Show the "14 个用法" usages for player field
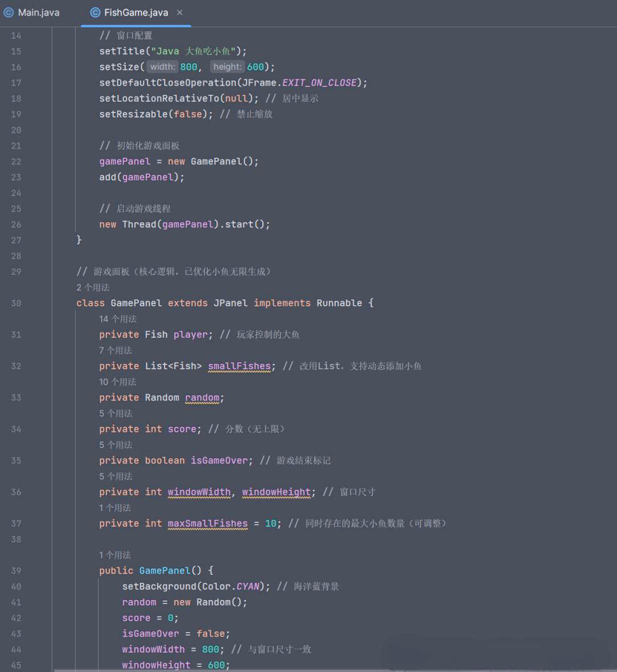 pos(118,319)
